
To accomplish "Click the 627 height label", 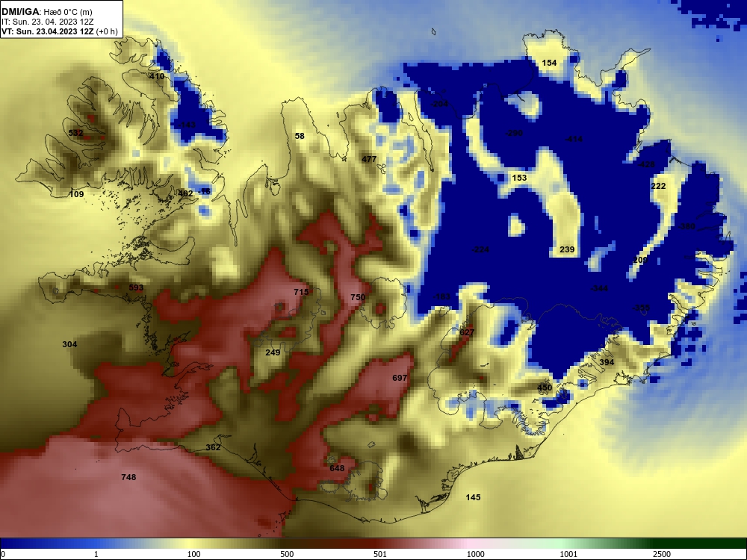I will [467, 332].
